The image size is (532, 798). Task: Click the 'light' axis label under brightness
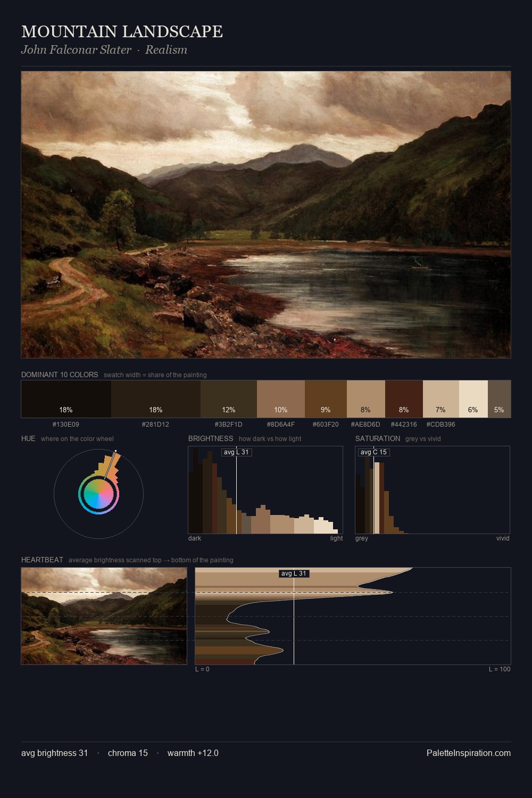336,538
